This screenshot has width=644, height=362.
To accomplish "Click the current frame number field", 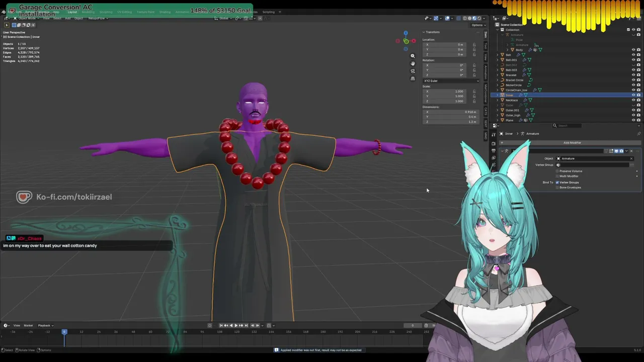I will click(412, 325).
